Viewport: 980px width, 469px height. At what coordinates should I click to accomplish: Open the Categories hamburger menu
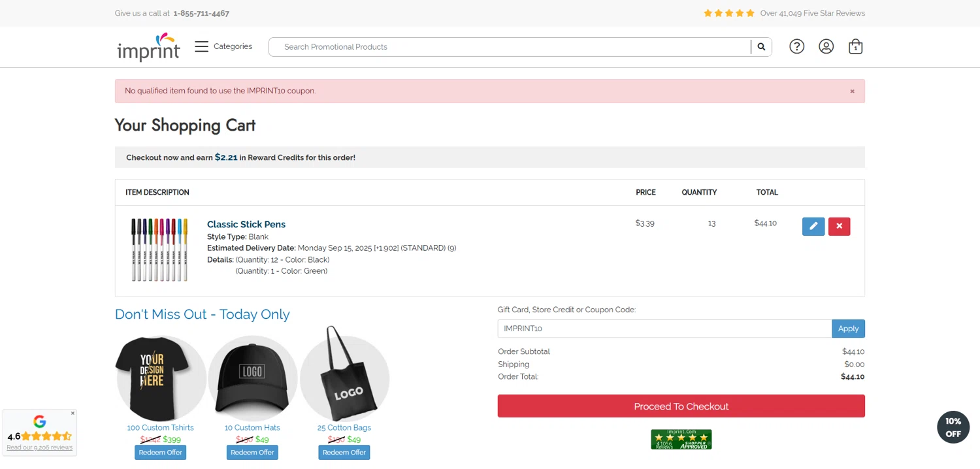click(223, 46)
